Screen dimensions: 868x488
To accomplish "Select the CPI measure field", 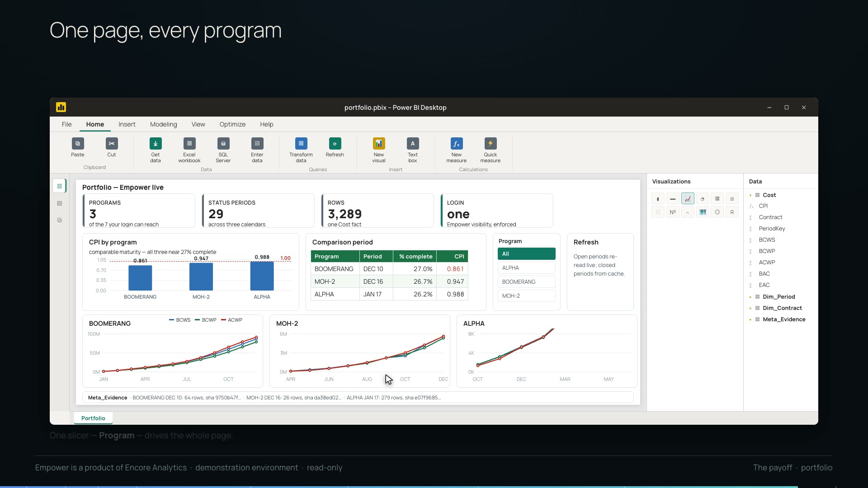I will tap(763, 206).
